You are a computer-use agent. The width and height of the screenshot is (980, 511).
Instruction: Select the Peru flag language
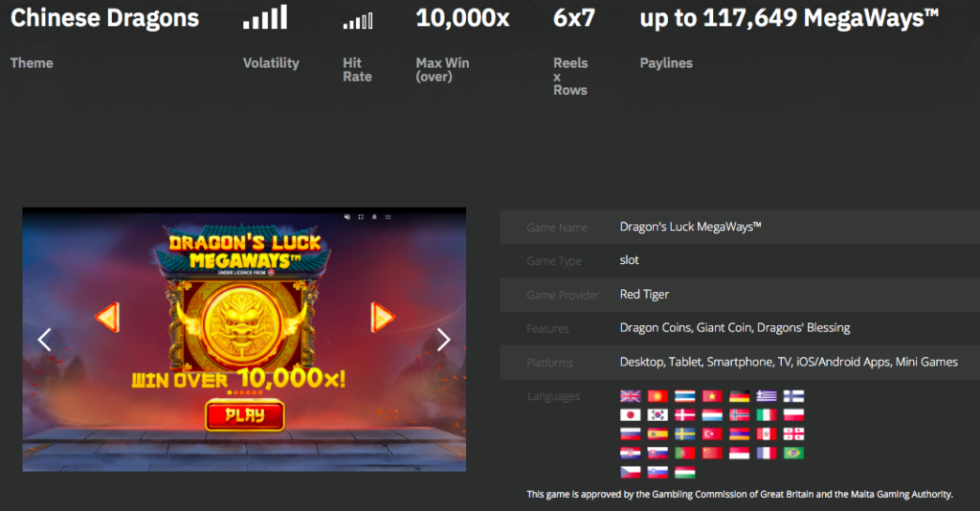coord(767,433)
